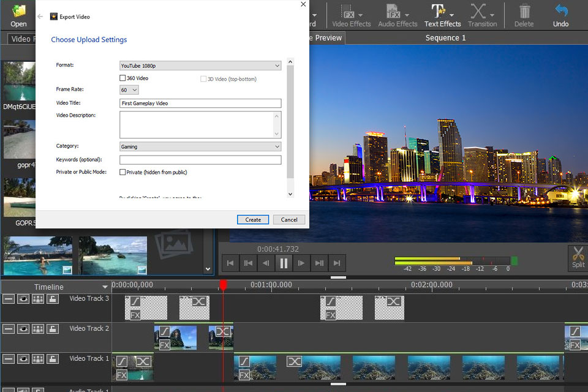Enable the 360 Video checkbox
The width and height of the screenshot is (588, 392).
tap(123, 78)
